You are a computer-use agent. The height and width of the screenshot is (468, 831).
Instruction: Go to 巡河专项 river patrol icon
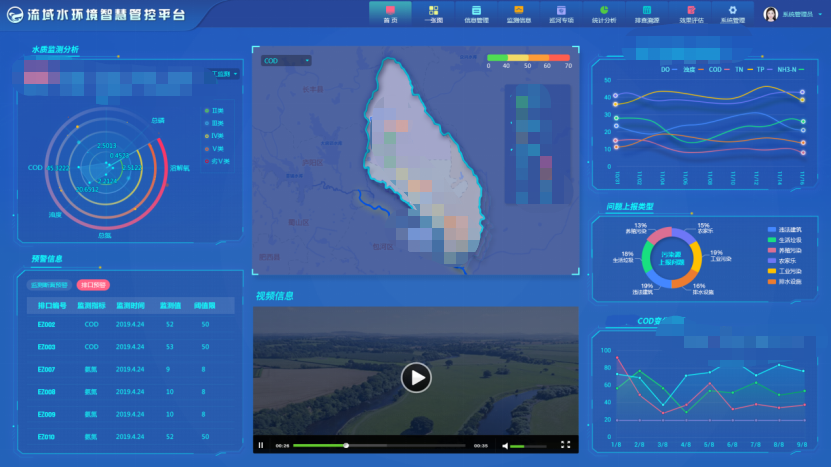coord(561,10)
